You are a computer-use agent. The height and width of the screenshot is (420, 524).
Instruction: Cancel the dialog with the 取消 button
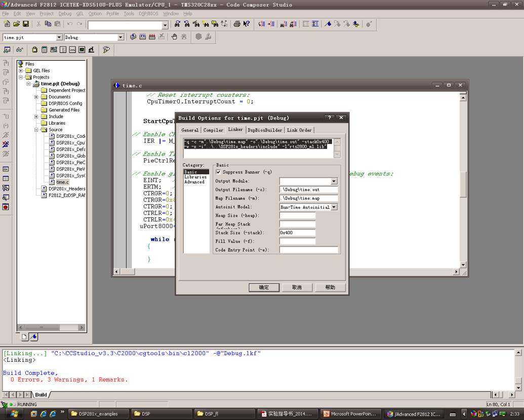point(297,288)
